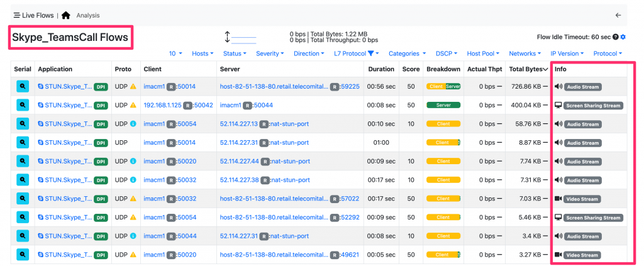Screen dimensions: 644x266
Task: Expand the Host Pool filter dropdown
Action: point(483,53)
